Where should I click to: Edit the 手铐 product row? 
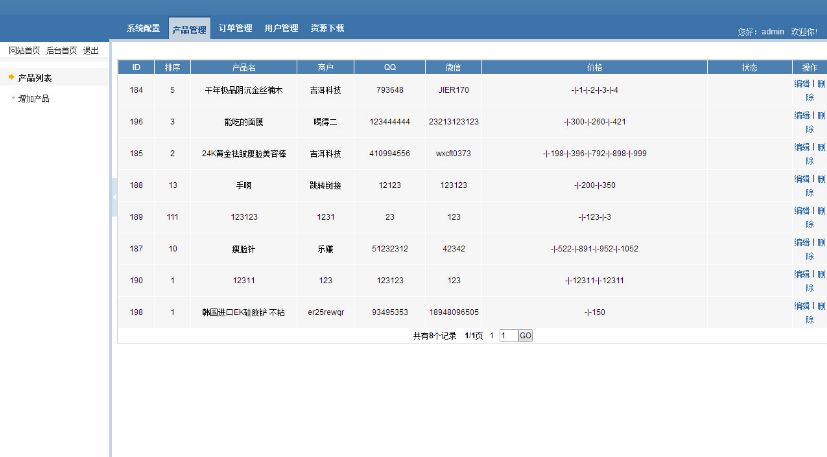801,179
